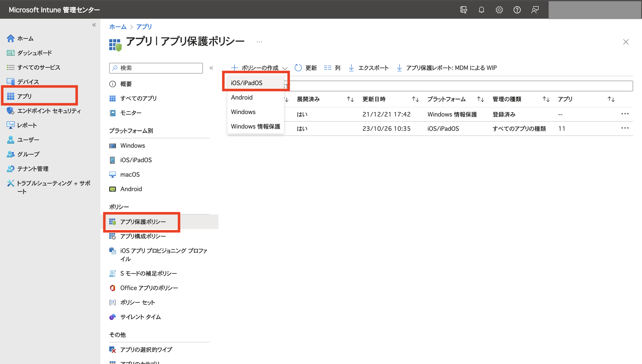Open アプリ構成ポリシー
Screen dimensions: 642x364
[x=138, y=237]
